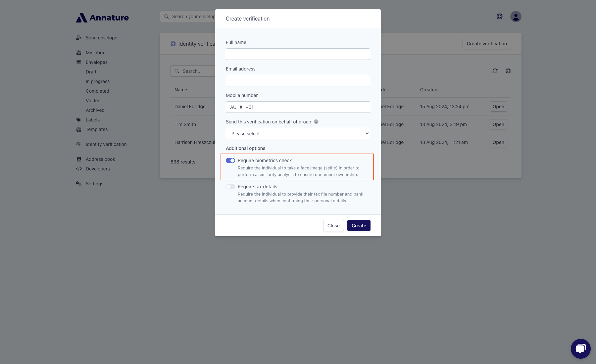This screenshot has width=596, height=364.
Task: Open the user profile avatar menu
Action: pos(516,17)
